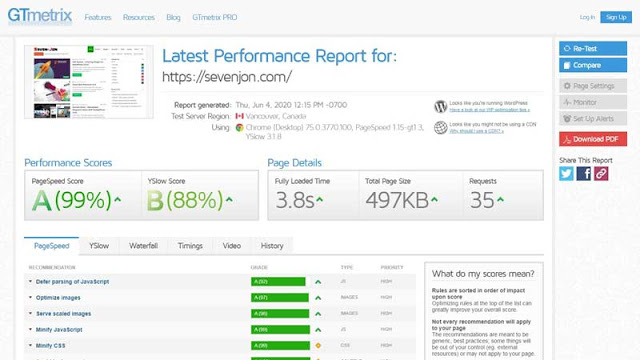Click the Grade column header
Image resolution: width=640 pixels, height=360 pixels.
click(259, 267)
